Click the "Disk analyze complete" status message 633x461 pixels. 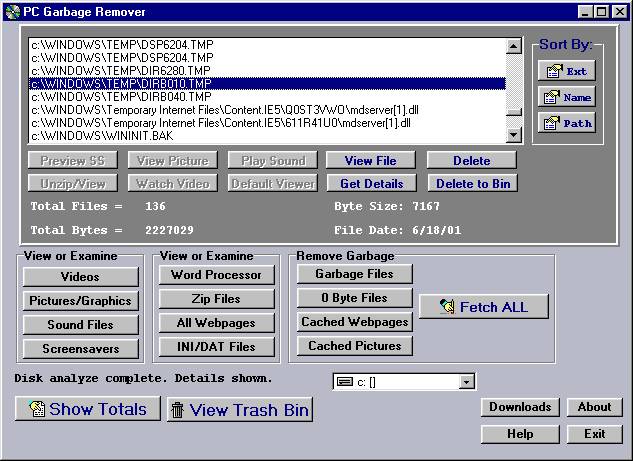click(143, 378)
